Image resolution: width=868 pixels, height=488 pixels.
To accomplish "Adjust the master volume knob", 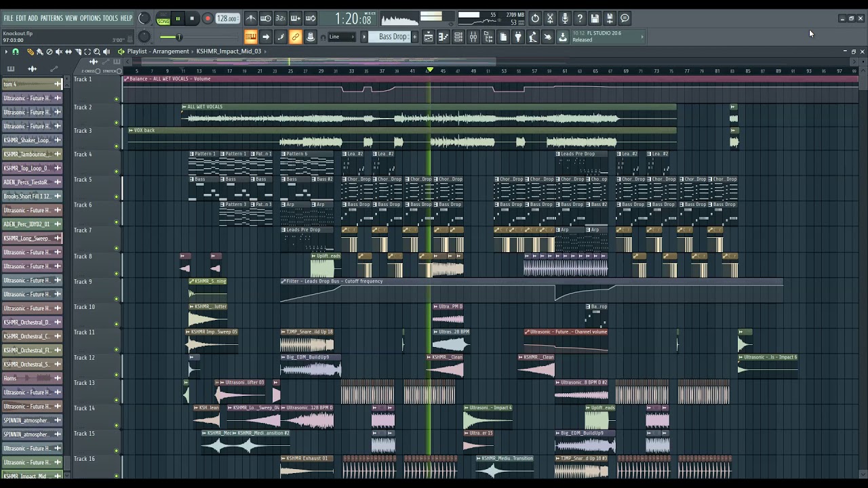I will click(144, 18).
